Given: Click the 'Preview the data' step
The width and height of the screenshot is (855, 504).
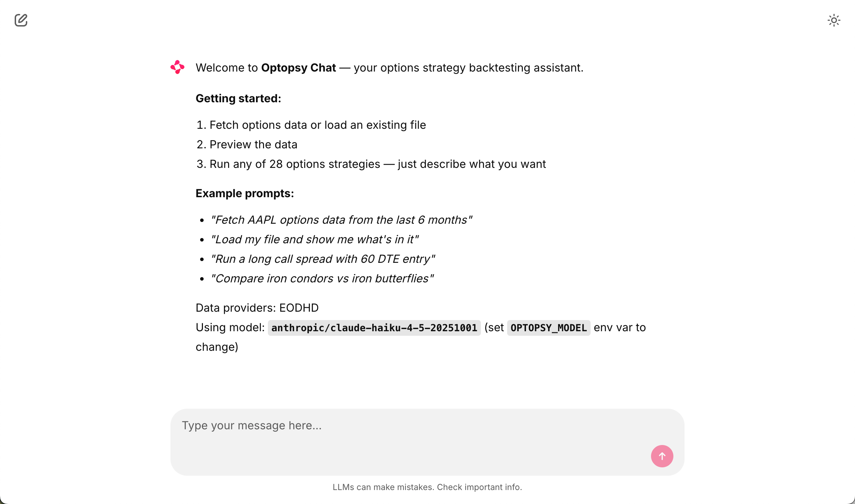Looking at the screenshot, I should click(253, 144).
